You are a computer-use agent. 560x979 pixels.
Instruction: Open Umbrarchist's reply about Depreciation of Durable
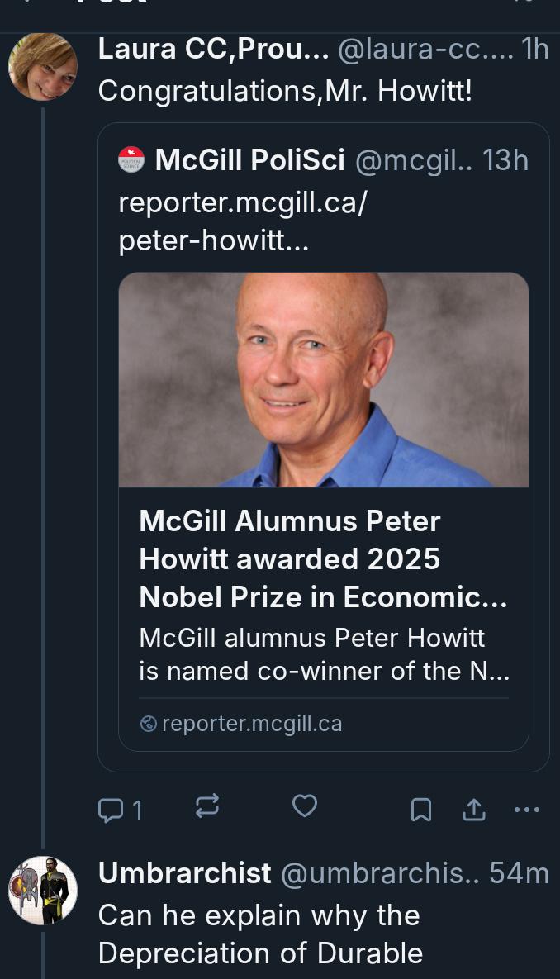(259, 934)
